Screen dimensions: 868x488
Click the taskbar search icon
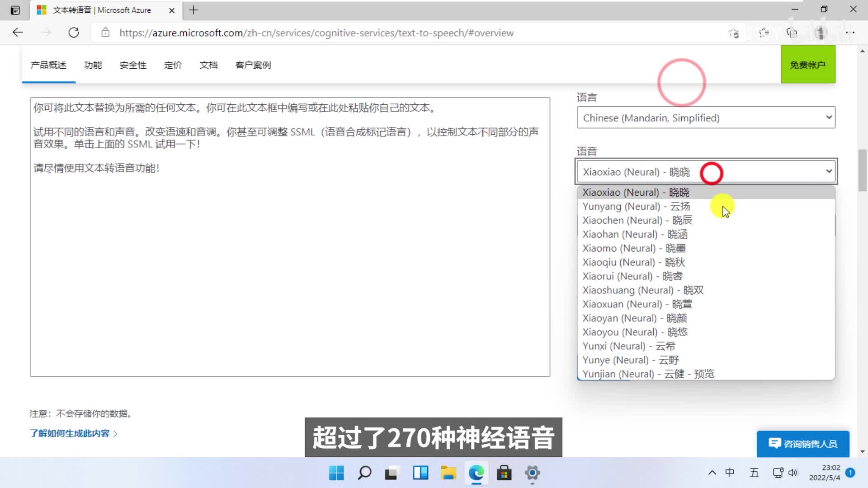[x=364, y=473]
